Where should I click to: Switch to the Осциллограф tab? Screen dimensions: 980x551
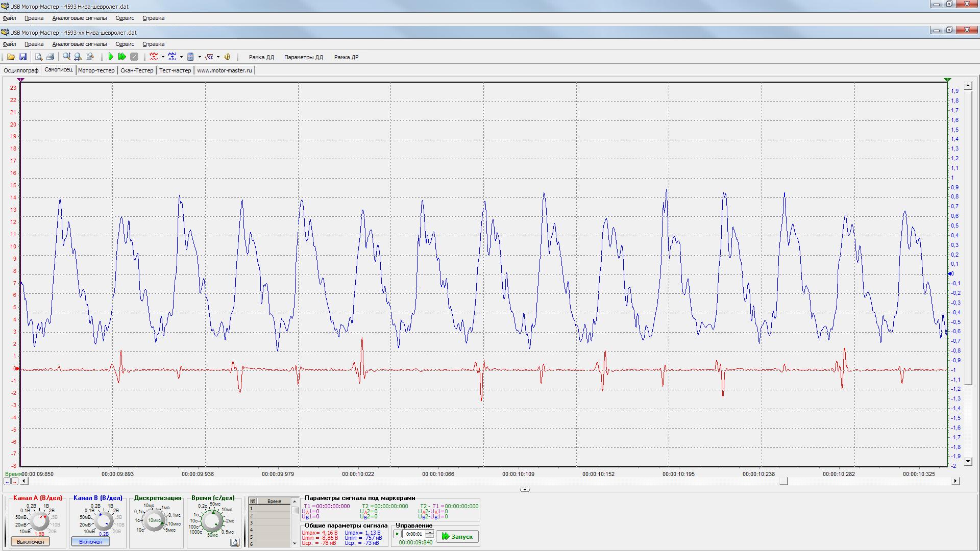[21, 70]
